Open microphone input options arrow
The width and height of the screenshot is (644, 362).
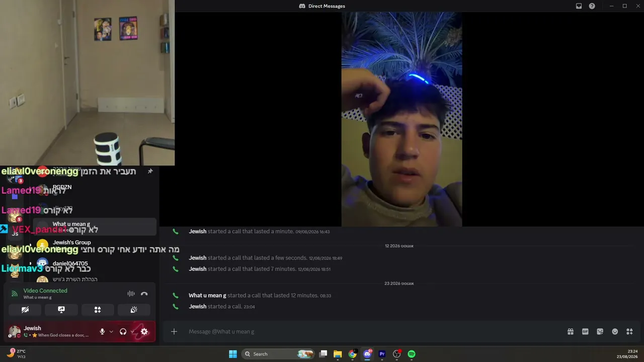[x=111, y=331]
